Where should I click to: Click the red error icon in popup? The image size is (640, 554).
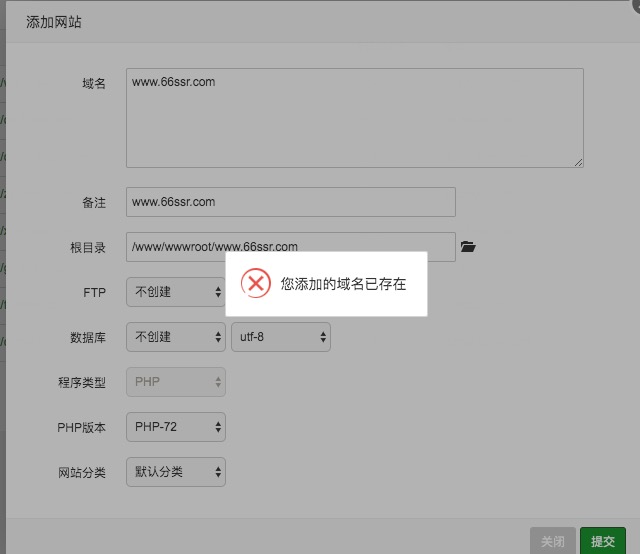click(256, 283)
